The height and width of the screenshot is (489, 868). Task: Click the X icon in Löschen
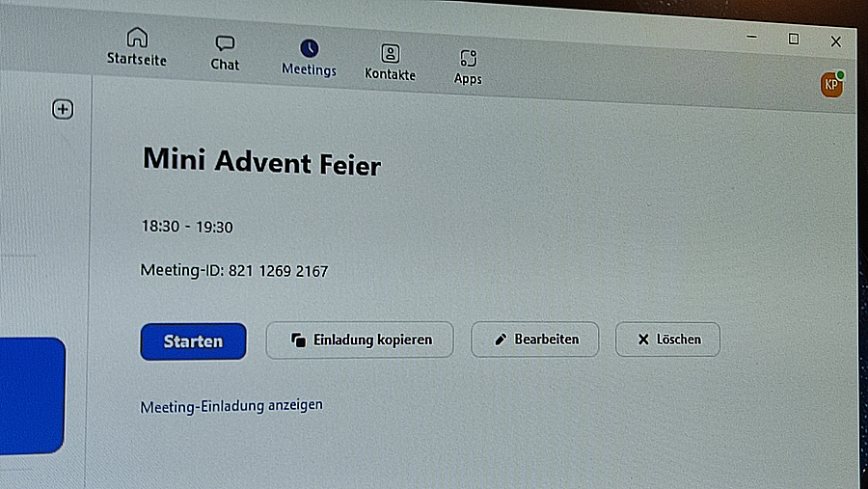tap(643, 339)
